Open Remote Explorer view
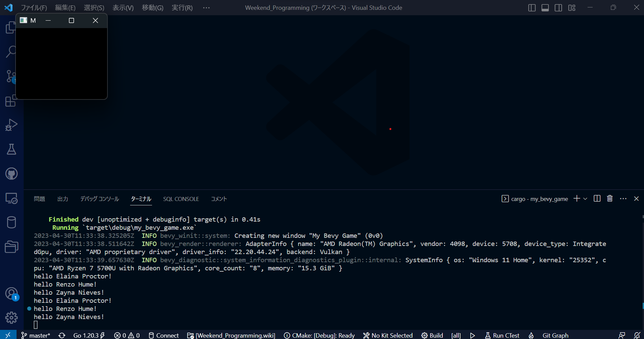Image resolution: width=644 pixels, height=339 pixels. [11, 198]
